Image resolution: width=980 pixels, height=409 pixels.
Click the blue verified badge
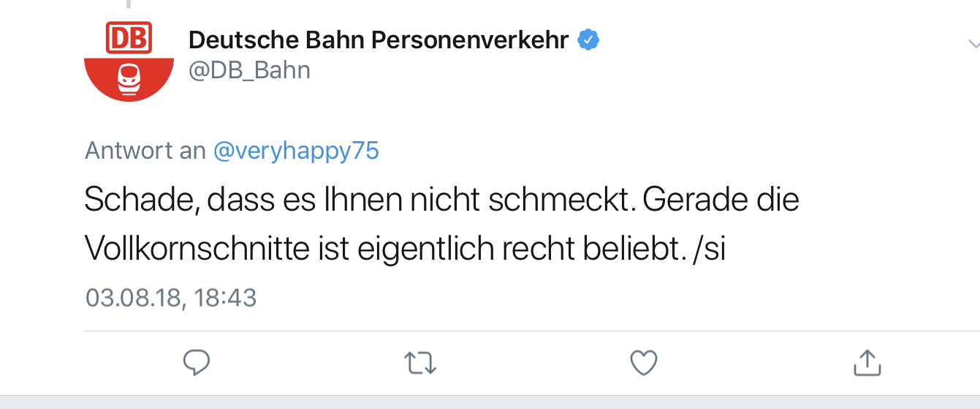(x=588, y=40)
